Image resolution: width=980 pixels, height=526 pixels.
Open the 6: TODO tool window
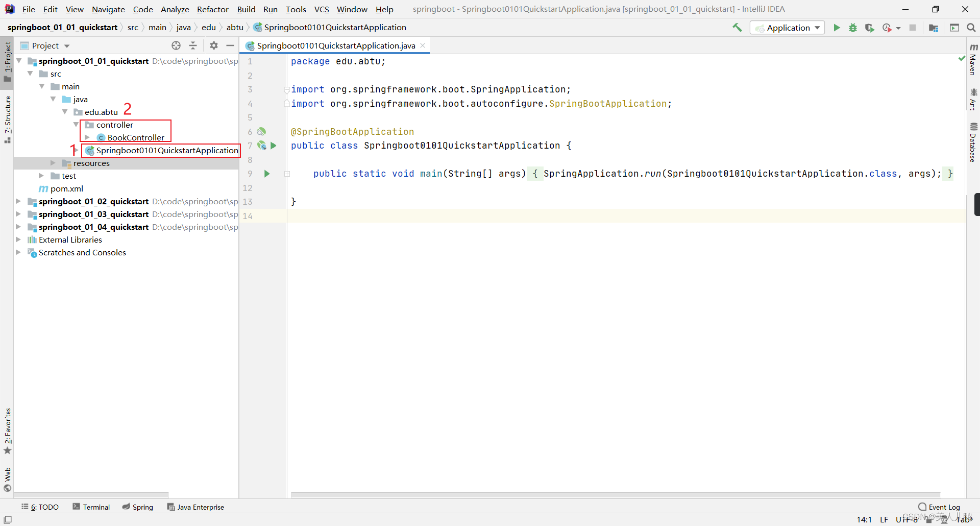point(40,507)
